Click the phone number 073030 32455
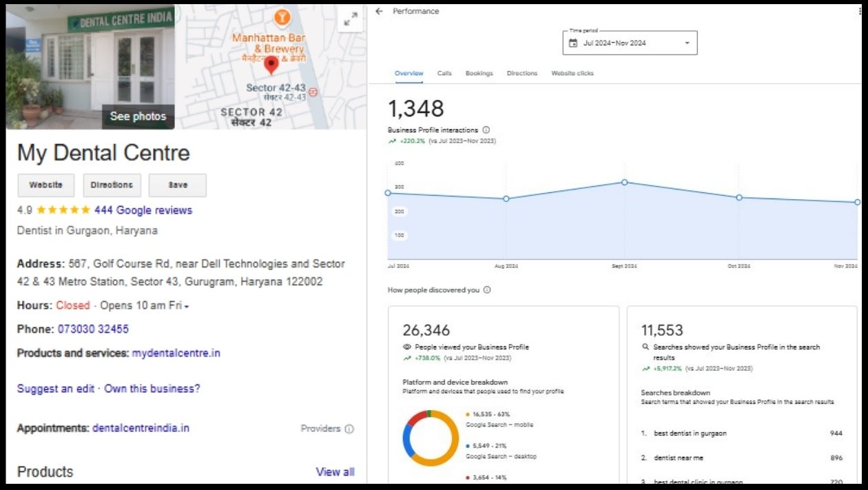This screenshot has height=490, width=868. tap(93, 329)
